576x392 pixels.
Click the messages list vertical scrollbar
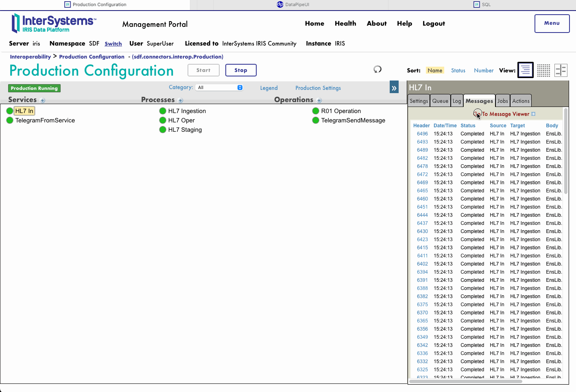click(x=565, y=151)
